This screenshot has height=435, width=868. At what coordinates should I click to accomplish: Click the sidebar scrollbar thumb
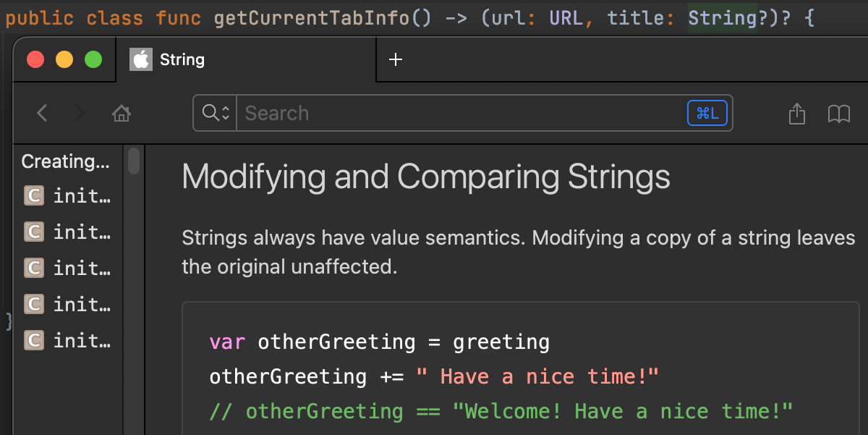click(134, 161)
